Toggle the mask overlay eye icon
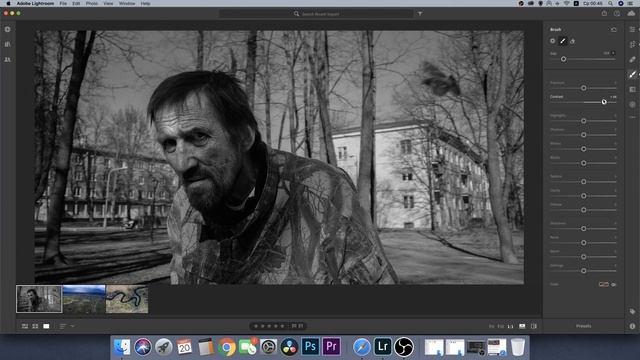The height and width of the screenshot is (360, 640). coord(613,284)
